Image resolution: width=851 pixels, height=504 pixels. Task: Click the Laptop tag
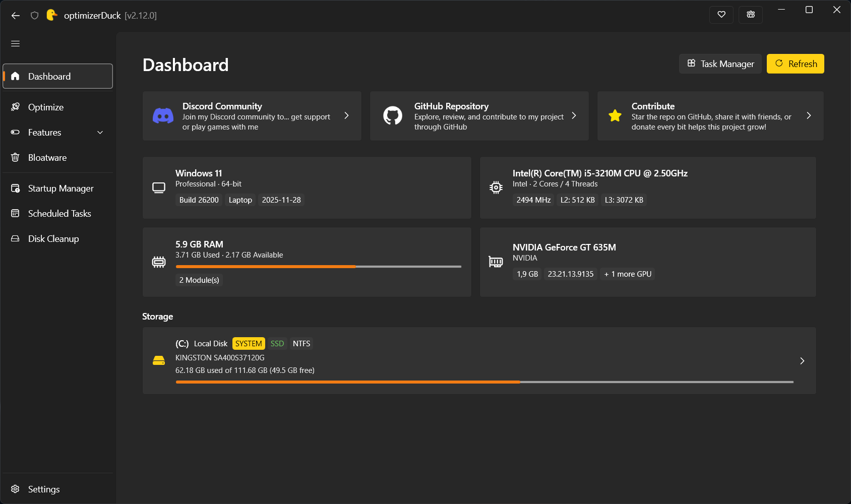click(240, 200)
